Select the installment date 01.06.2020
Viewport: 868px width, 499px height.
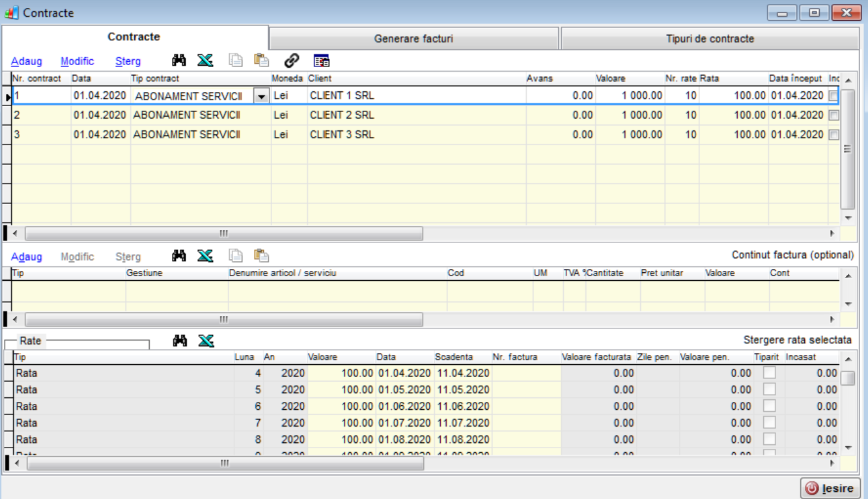pos(404,406)
